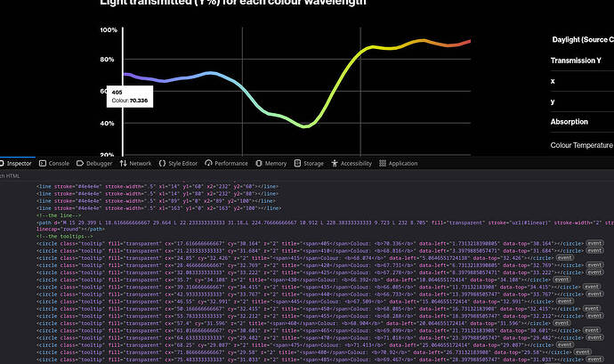Open the Console tab
This screenshot has width=614, height=364.
click(x=54, y=164)
